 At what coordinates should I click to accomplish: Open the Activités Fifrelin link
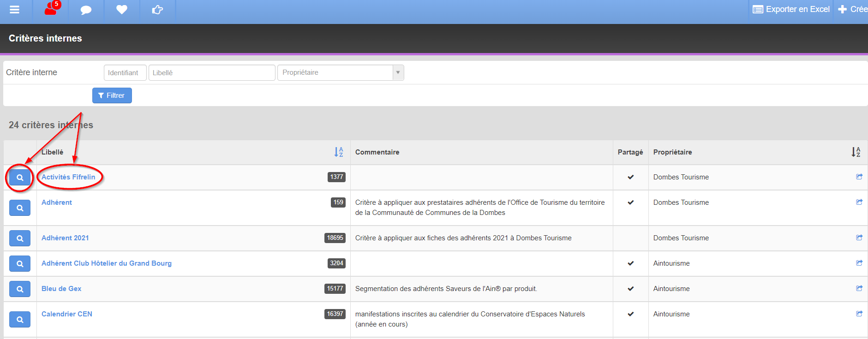click(x=68, y=177)
